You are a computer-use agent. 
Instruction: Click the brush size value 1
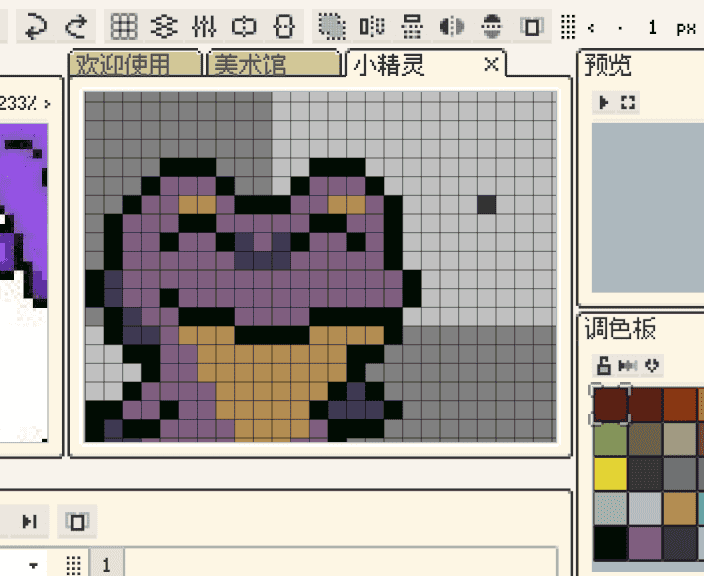652,28
